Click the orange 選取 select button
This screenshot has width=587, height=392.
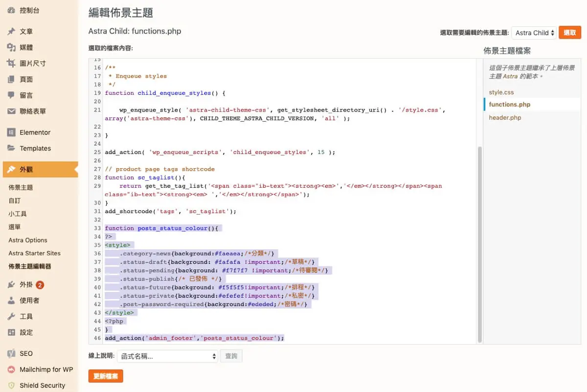(570, 33)
